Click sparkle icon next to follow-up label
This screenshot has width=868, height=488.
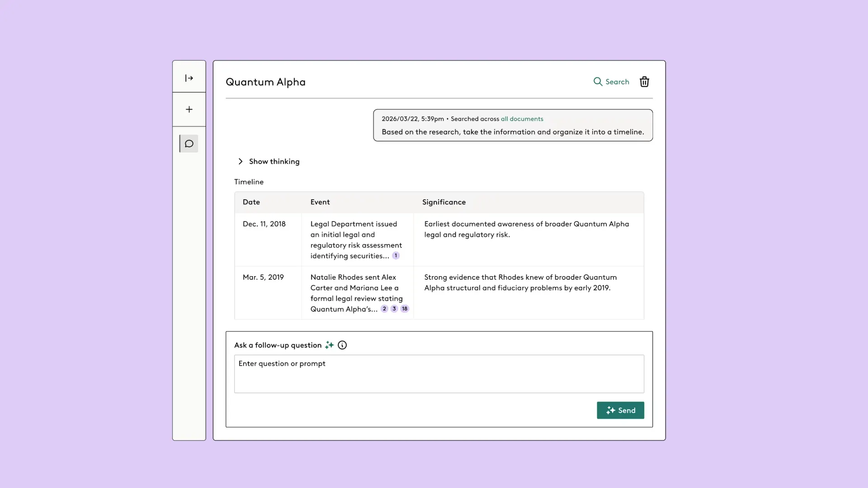click(x=329, y=345)
